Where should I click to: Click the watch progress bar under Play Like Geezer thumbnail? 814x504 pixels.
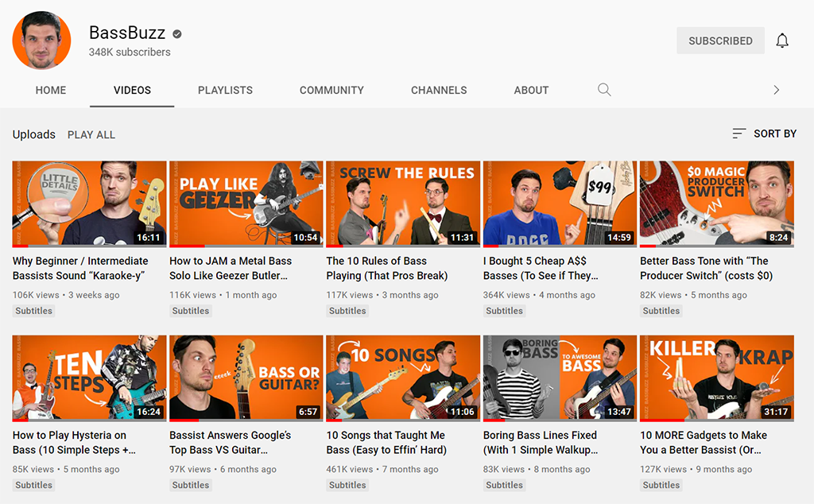[246, 246]
